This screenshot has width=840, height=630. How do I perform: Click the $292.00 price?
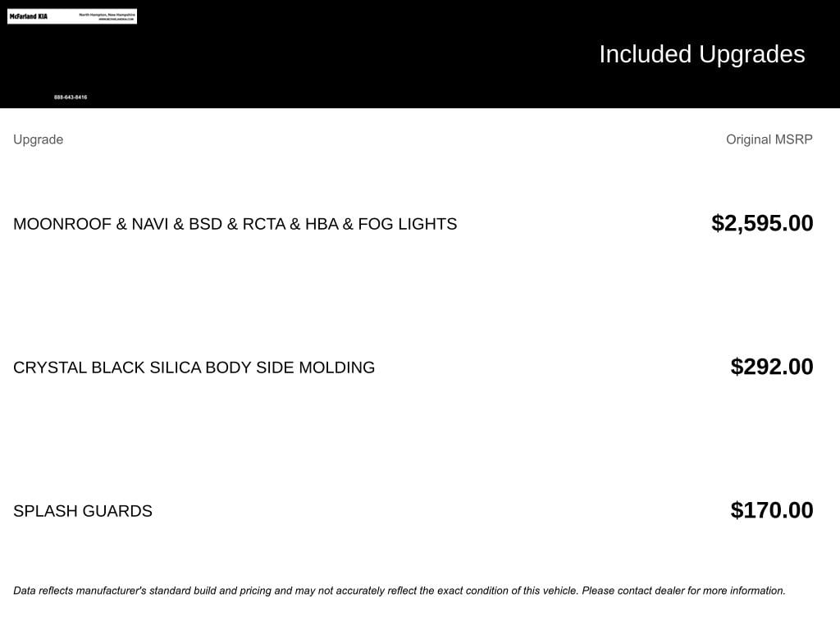[771, 367]
